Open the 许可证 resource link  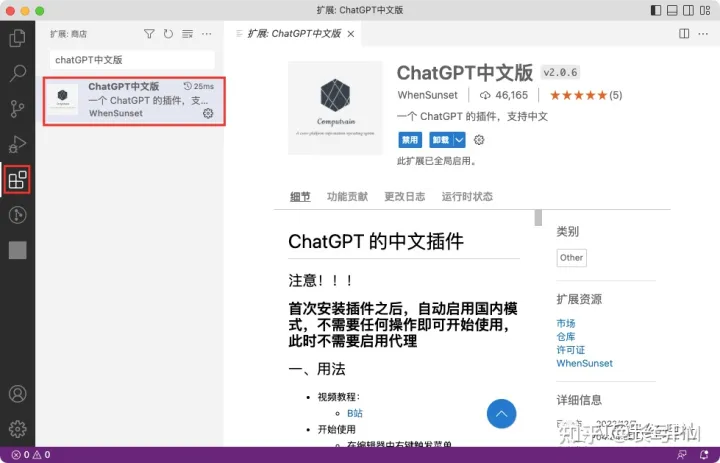pyautogui.click(x=571, y=350)
